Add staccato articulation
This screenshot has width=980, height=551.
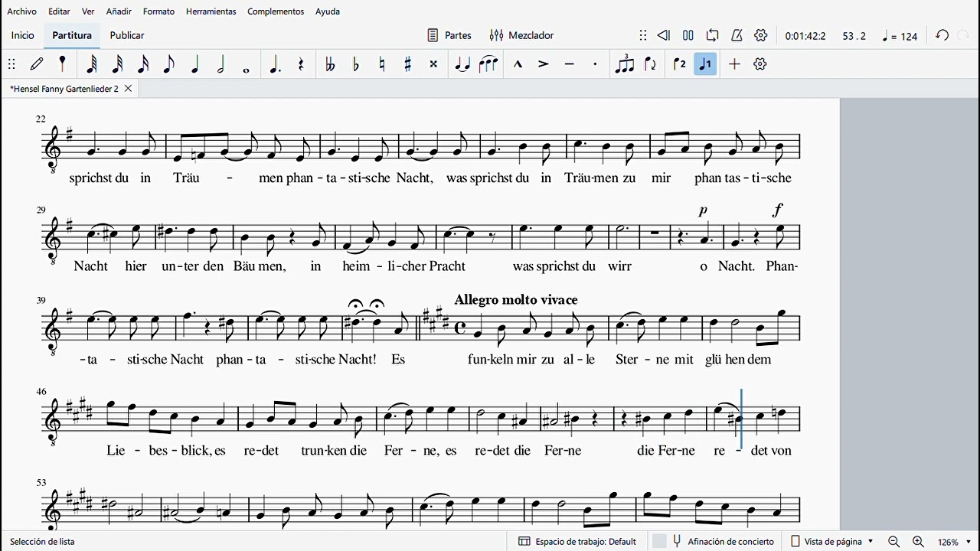[x=595, y=64]
